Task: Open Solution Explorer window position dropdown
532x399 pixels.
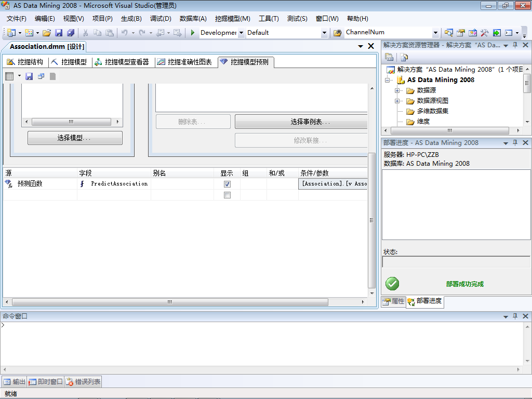Action: click(x=506, y=45)
